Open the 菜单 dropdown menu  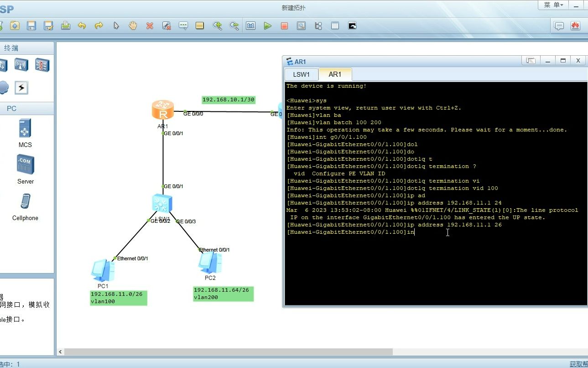553,5
